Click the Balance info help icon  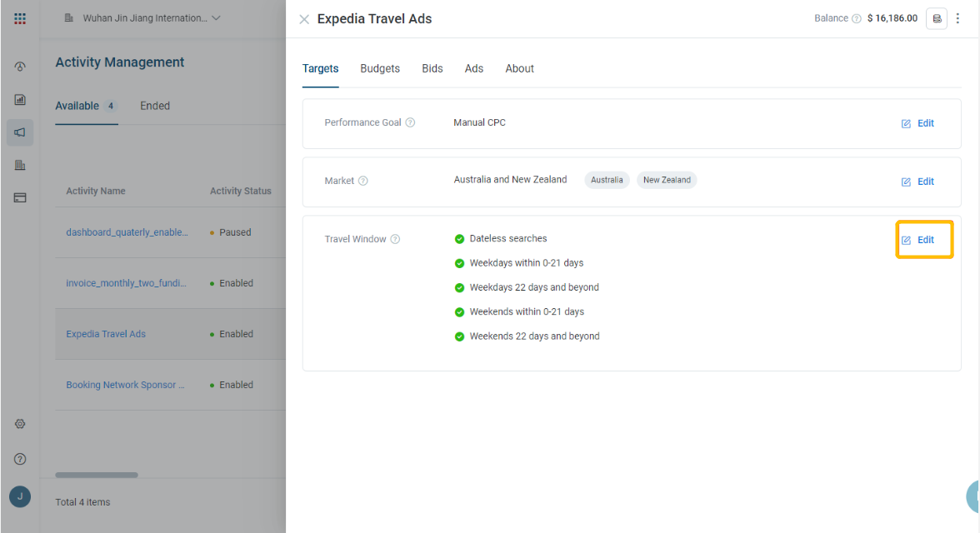click(x=857, y=19)
